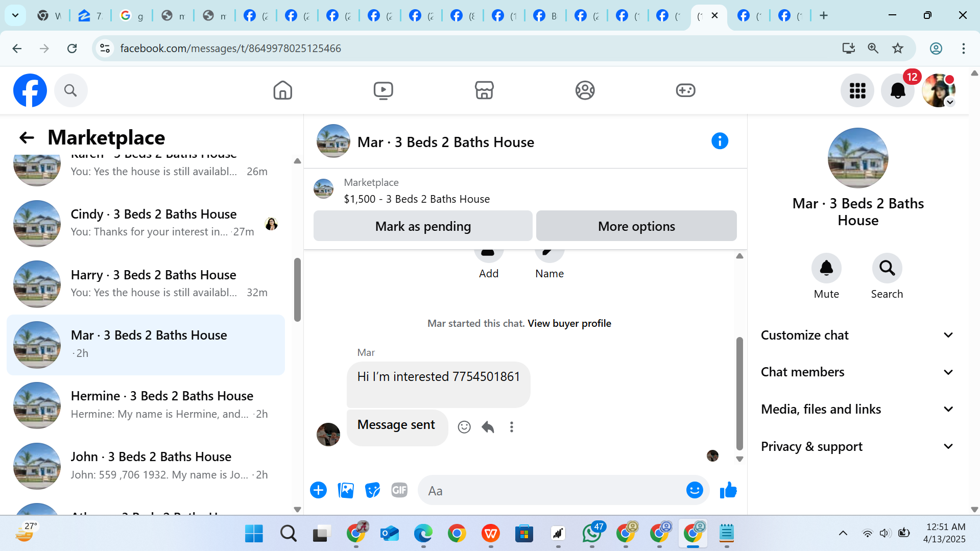Choose a GIF from the composer
980x551 pixels.
click(399, 490)
